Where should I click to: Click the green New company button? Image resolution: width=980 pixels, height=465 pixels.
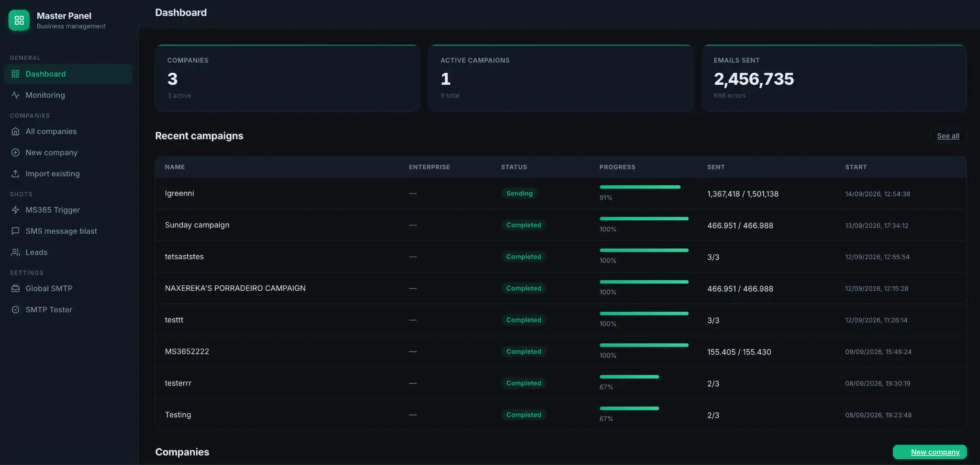(930, 452)
